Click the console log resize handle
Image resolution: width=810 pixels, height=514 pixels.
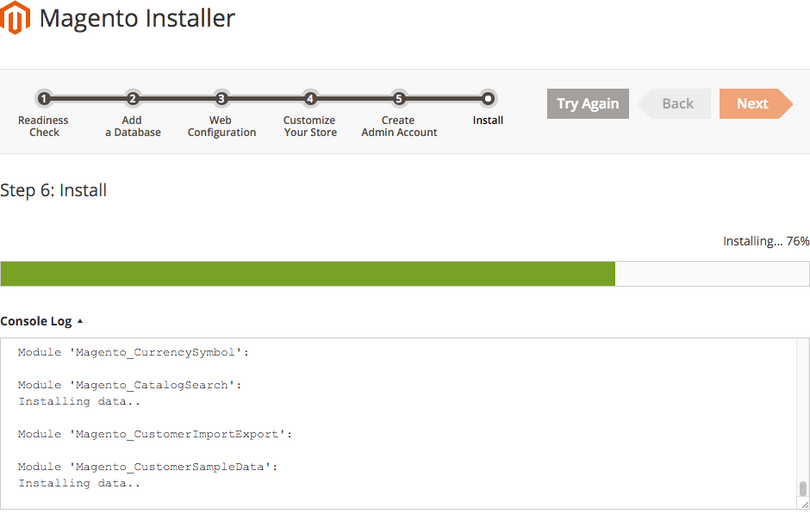tap(805, 505)
